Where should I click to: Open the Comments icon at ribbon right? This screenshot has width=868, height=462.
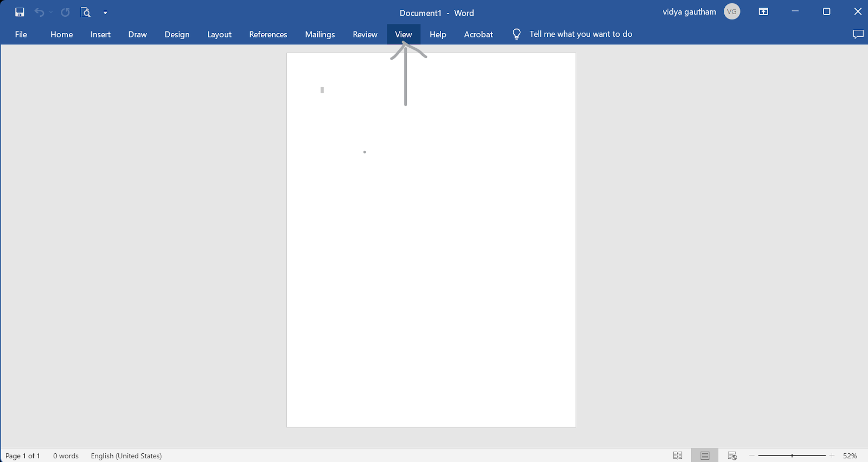coord(858,34)
